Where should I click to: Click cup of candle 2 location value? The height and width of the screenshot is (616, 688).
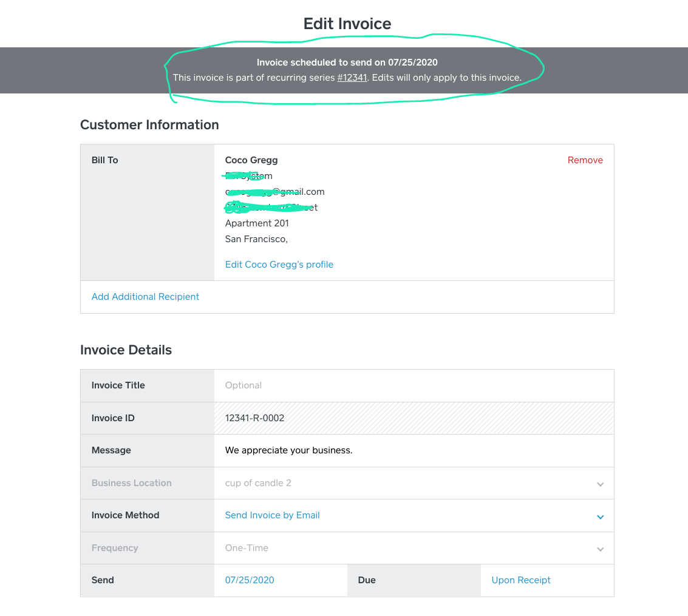[258, 483]
